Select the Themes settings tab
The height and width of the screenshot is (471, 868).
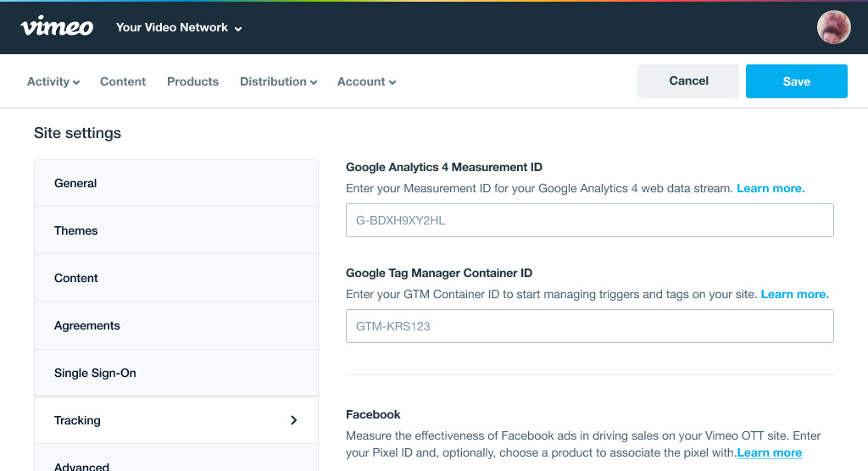tap(176, 230)
